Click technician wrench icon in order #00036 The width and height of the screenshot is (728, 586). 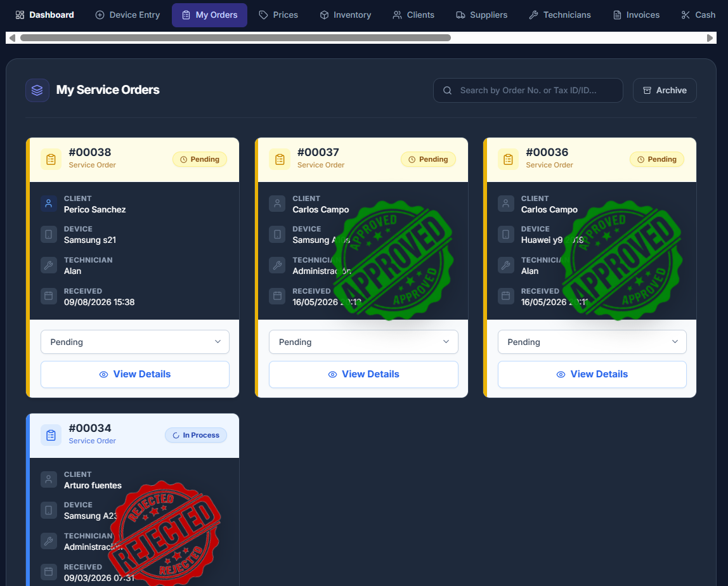coord(506,265)
